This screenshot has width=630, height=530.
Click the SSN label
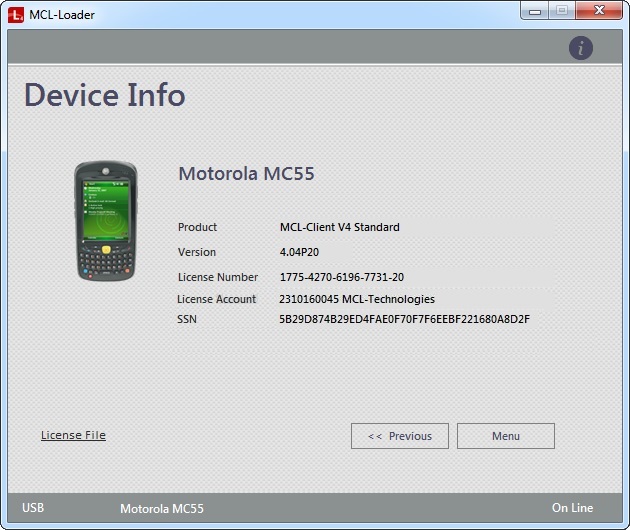coord(187,319)
